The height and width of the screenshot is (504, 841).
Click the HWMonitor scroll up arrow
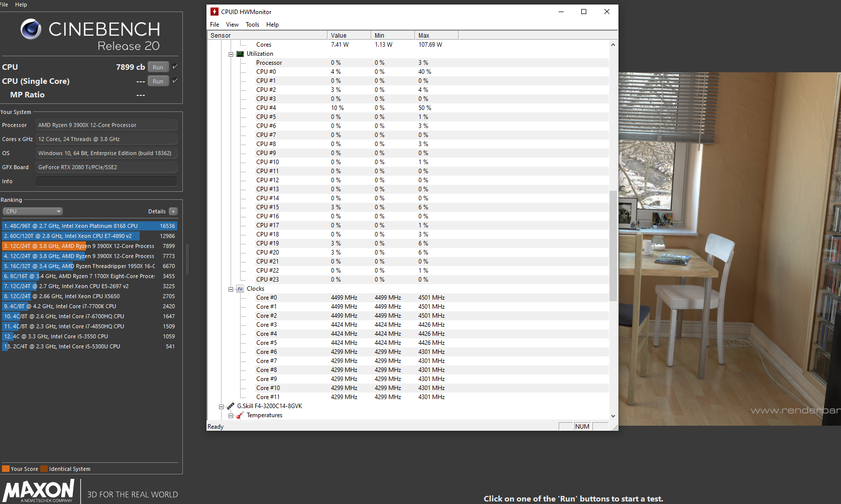(x=613, y=45)
